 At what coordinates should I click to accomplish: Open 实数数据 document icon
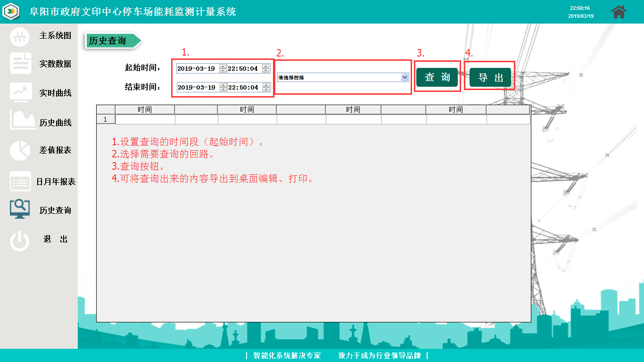point(20,64)
